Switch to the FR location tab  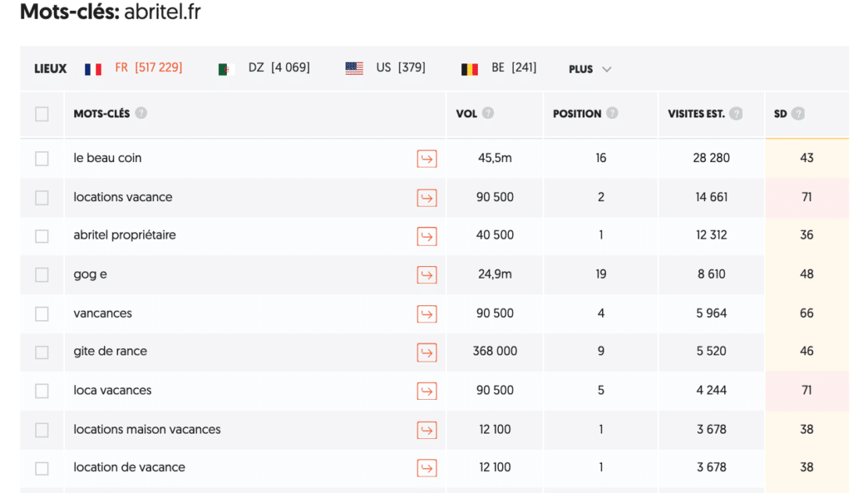134,68
